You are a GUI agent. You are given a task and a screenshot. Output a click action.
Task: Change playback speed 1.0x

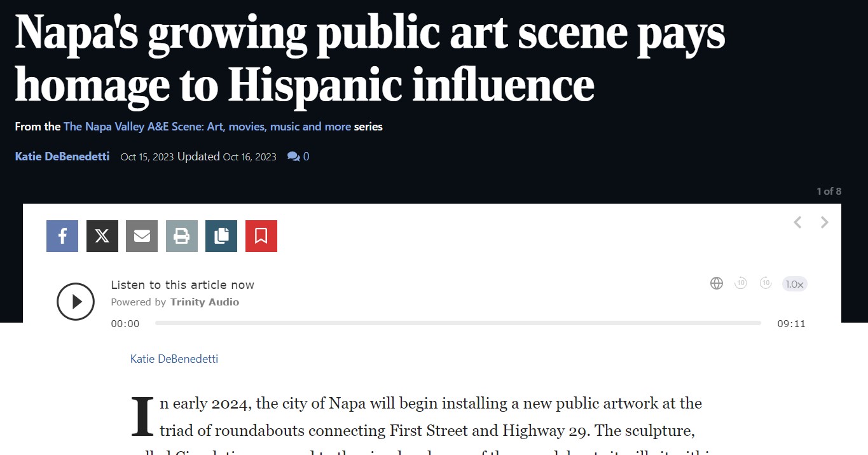click(794, 284)
